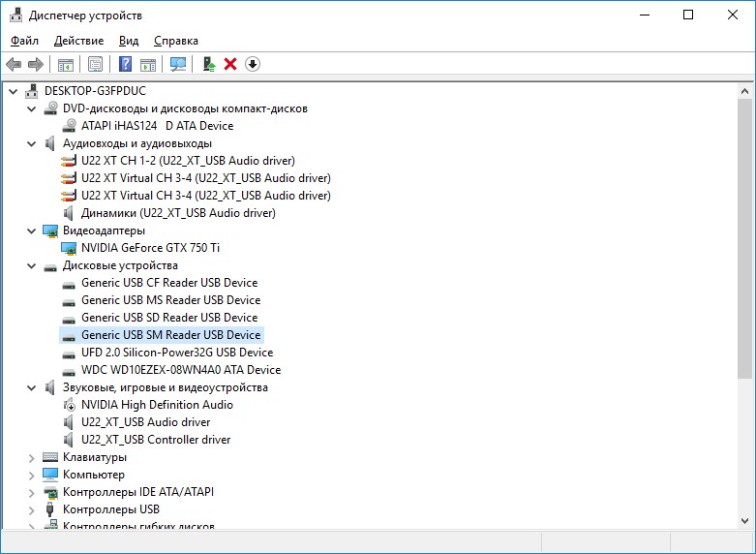Toggle the console tree pane toolbar icon

(x=66, y=64)
